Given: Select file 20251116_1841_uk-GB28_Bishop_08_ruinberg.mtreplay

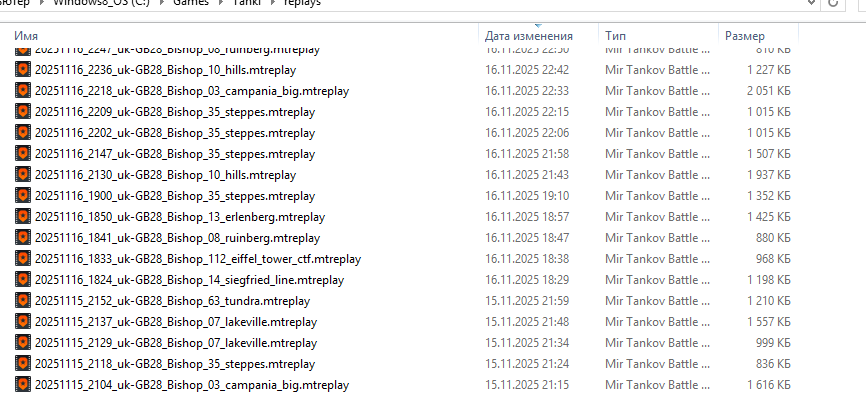Looking at the screenshot, I should click(x=177, y=238).
